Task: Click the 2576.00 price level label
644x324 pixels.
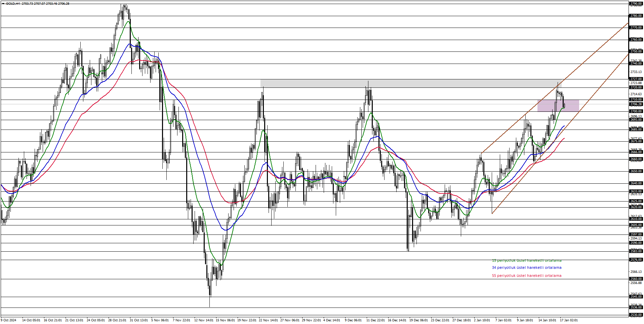Action: 636,260
